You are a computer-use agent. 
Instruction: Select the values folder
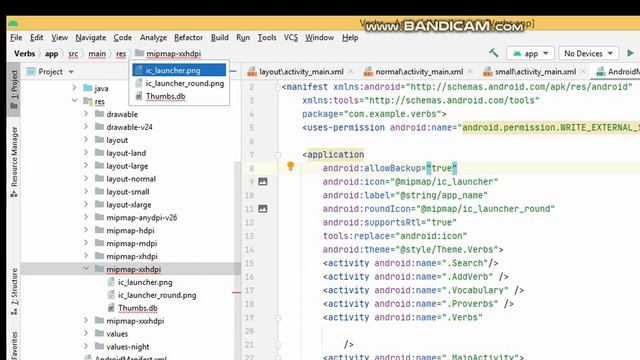point(117,334)
